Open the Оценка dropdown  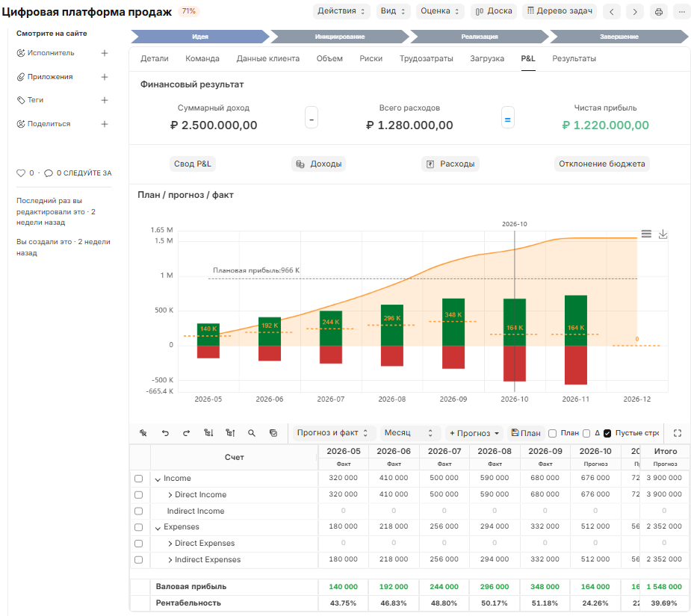coord(440,11)
